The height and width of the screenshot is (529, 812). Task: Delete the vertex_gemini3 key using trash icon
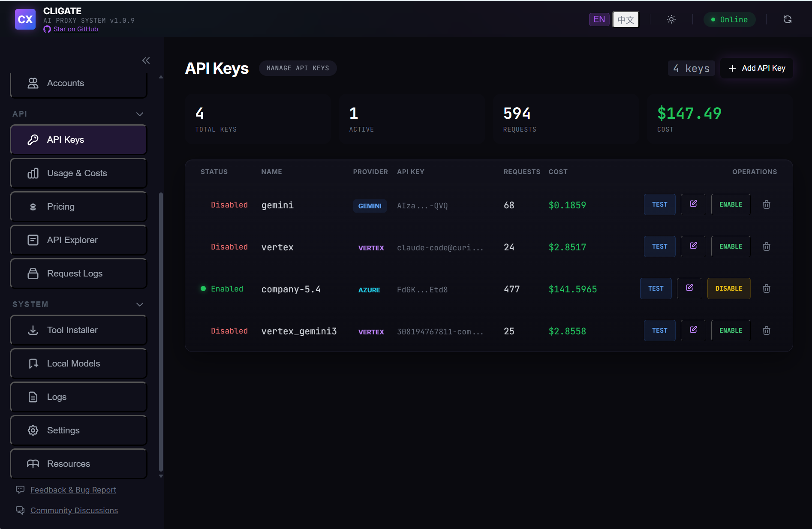[767, 331]
